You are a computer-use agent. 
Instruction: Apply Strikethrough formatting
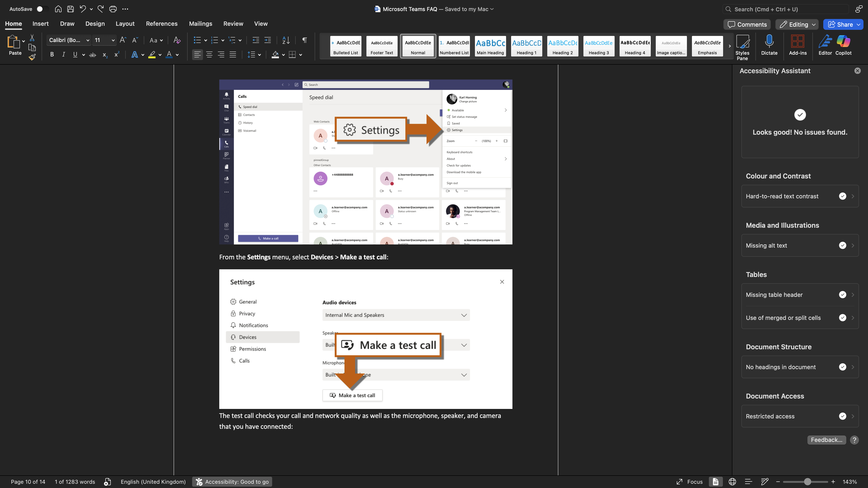(93, 54)
